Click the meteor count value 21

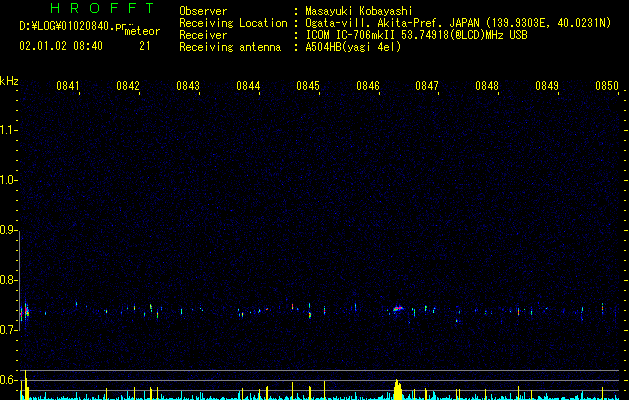click(x=145, y=46)
